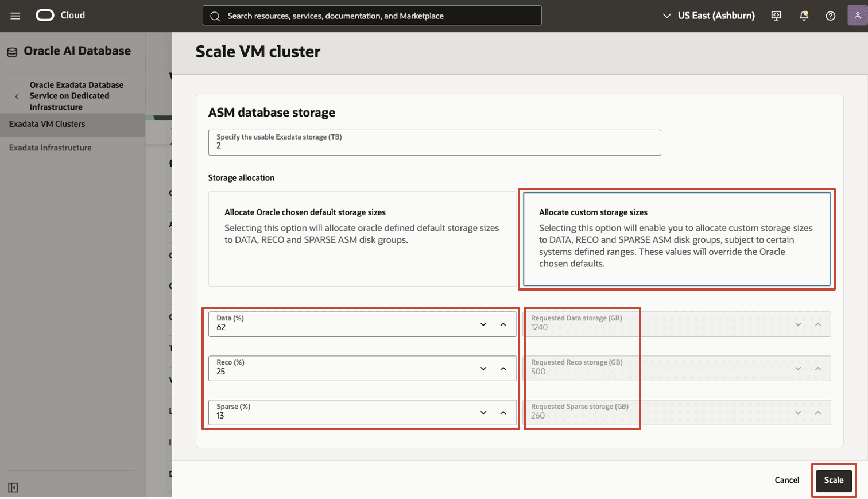Focus the Data (%) input field
The image size is (868, 499).
click(x=362, y=324)
